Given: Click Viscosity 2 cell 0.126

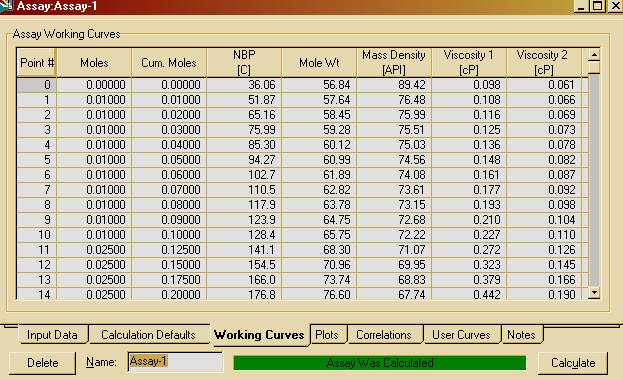Looking at the screenshot, I should 544,250.
